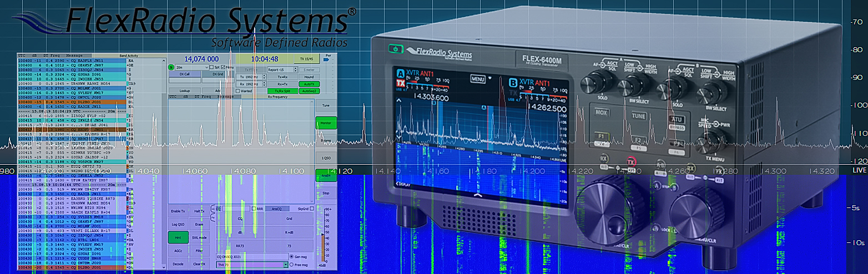Click the Decode button
This screenshot has height=274, width=868.
pos(178,264)
